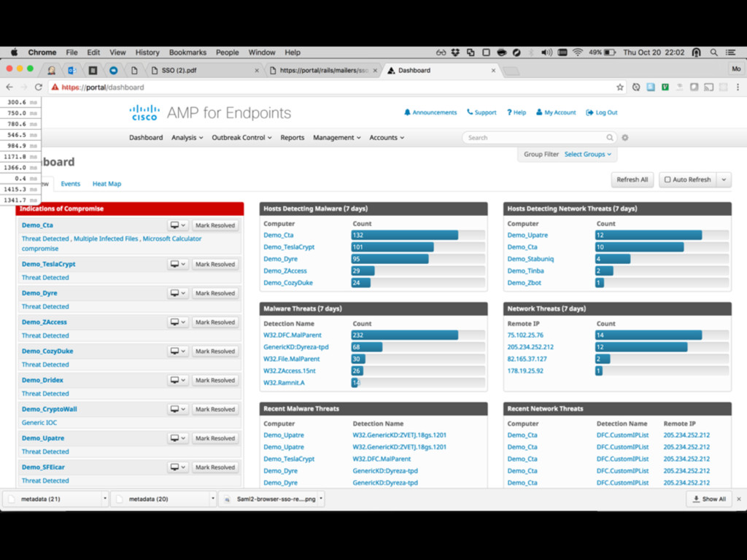Open Chrome's History menu
747x560 pixels.
147,52
